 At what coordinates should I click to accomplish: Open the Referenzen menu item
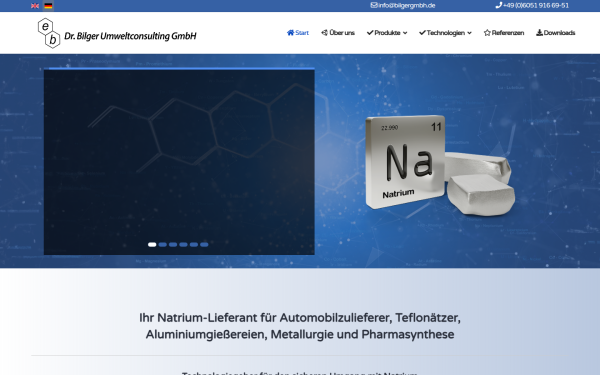pyautogui.click(x=508, y=33)
